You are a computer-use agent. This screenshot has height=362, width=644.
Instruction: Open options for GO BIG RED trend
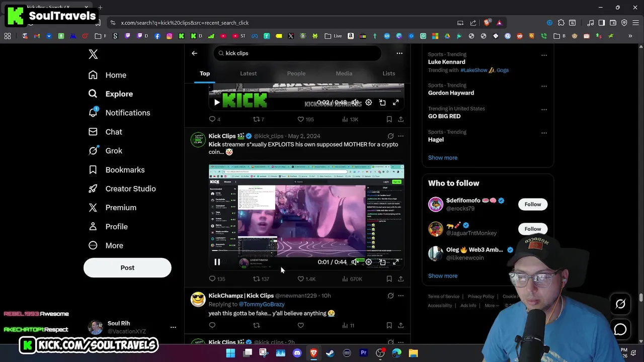pyautogui.click(x=544, y=109)
